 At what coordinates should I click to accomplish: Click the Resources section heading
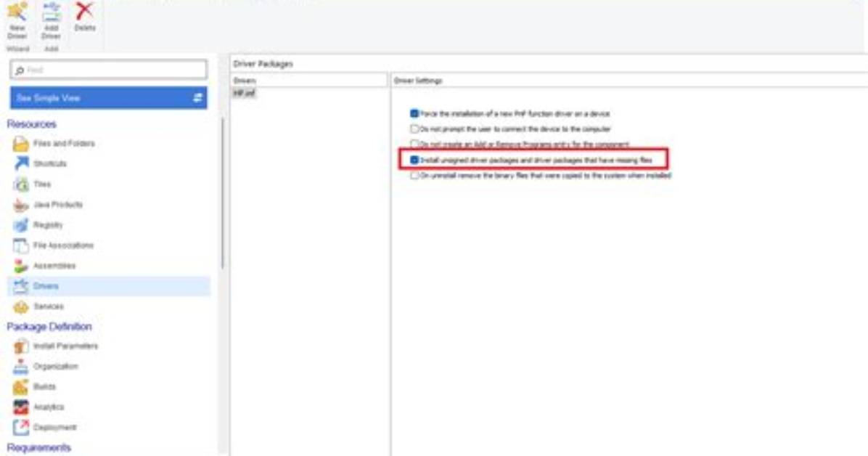point(31,124)
